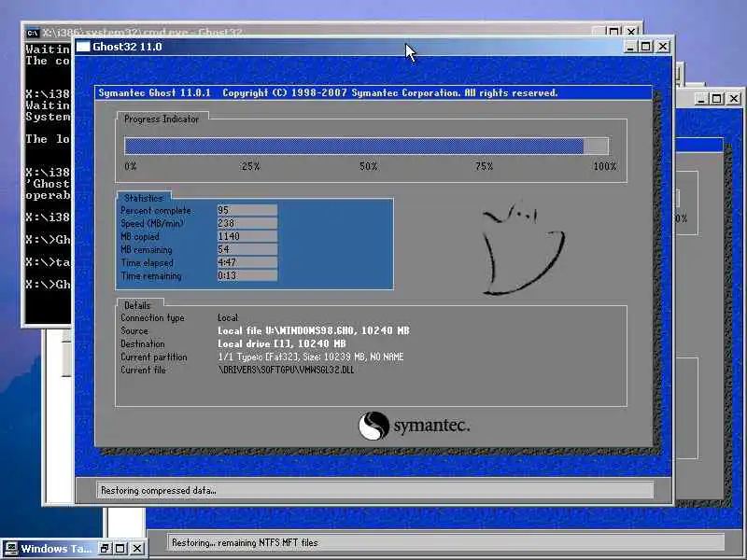The width and height of the screenshot is (747, 560).
Task: Click the ghost mascot drawing
Action: [x=523, y=248]
